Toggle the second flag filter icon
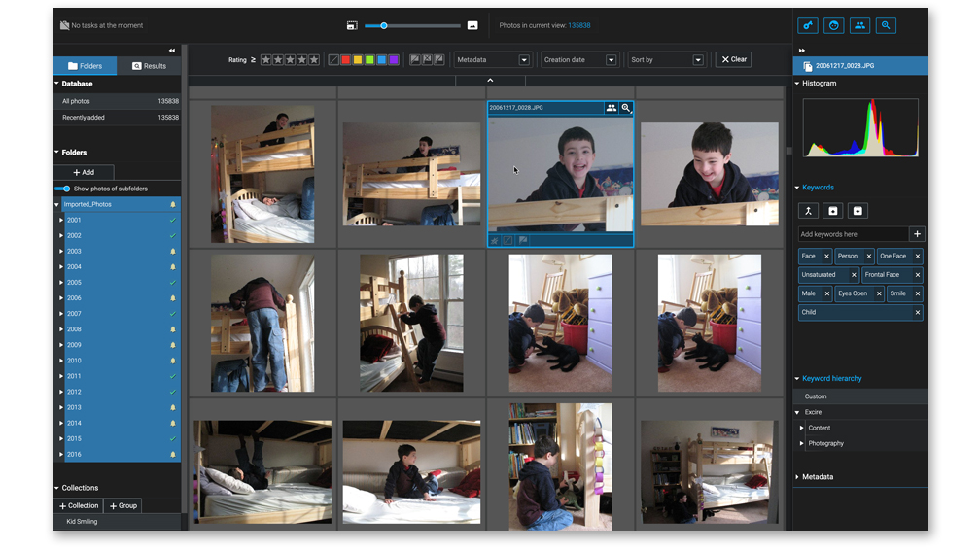Image resolution: width=980 pixels, height=551 pixels. point(427,60)
